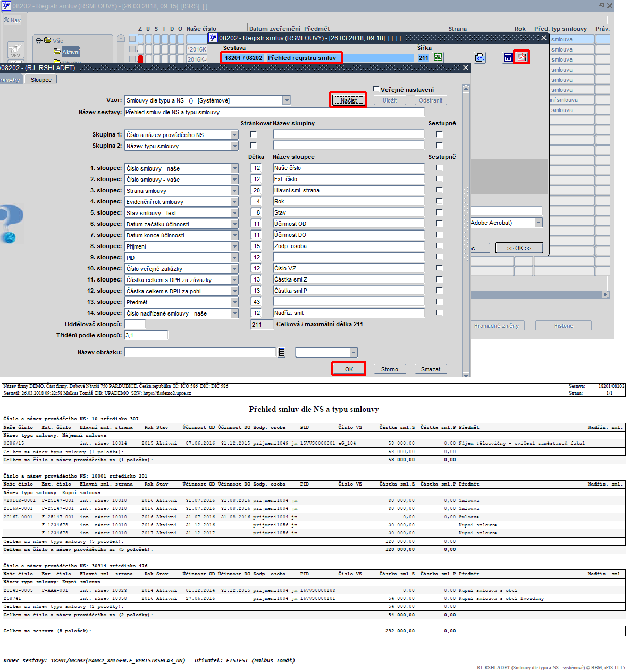This screenshot has height=672, width=630.
Task: Open the 3. sloupec Strana smlouvy dropdown
Action: click(x=234, y=191)
